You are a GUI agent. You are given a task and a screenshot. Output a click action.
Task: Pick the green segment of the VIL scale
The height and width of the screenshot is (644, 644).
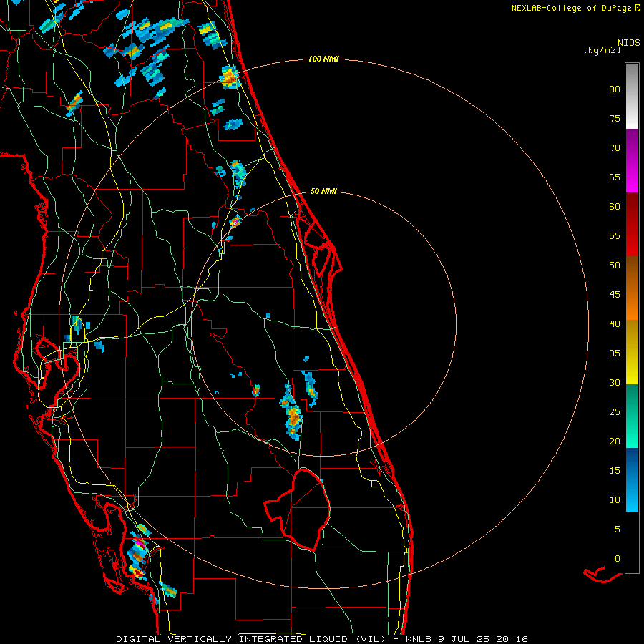pos(632,416)
